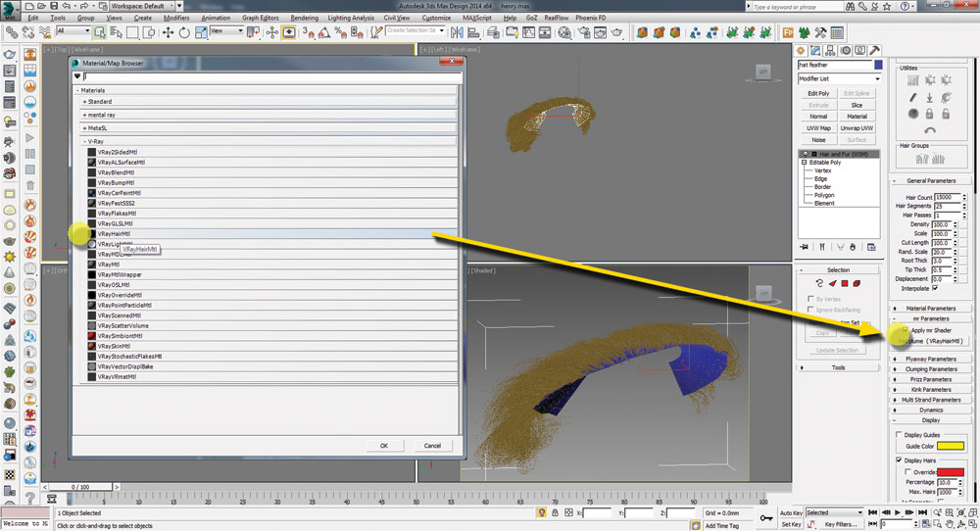Screen dimensions: 980x531
Task: Activate the Select Object tool
Action: point(100,32)
